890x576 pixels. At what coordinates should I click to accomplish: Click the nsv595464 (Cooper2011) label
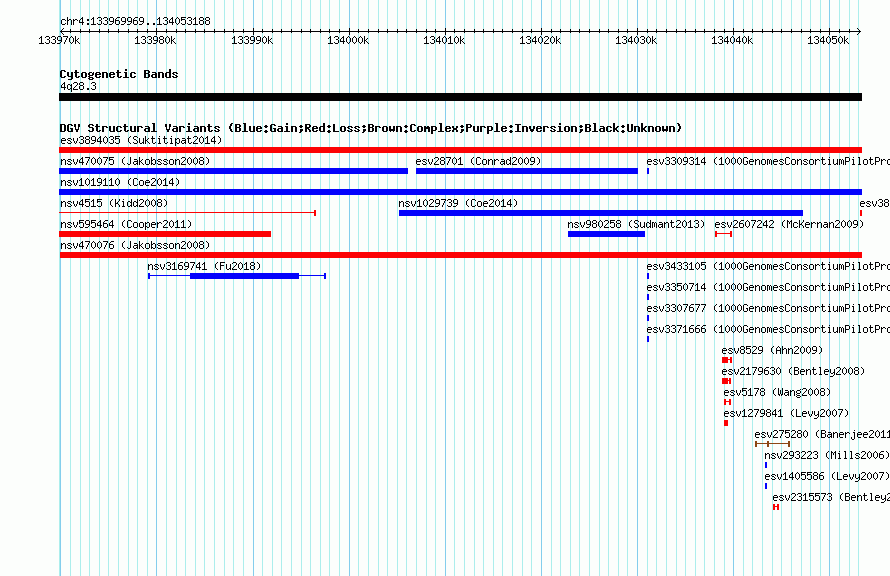pyautogui.click(x=126, y=224)
